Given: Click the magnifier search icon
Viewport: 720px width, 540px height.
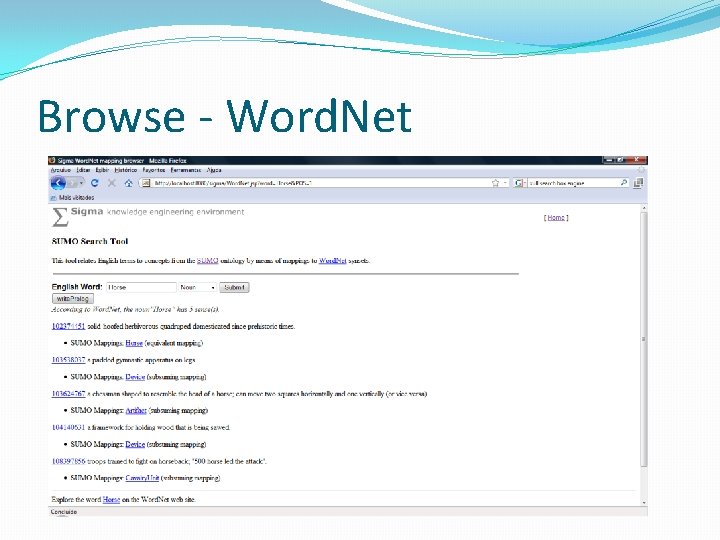Looking at the screenshot, I should [x=624, y=183].
